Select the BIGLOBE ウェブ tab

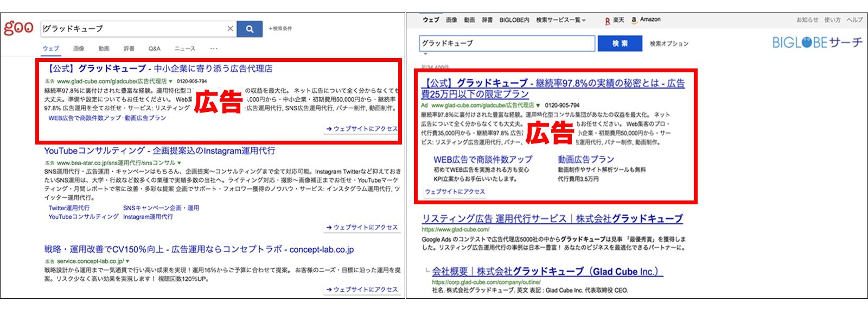pyautogui.click(x=431, y=20)
